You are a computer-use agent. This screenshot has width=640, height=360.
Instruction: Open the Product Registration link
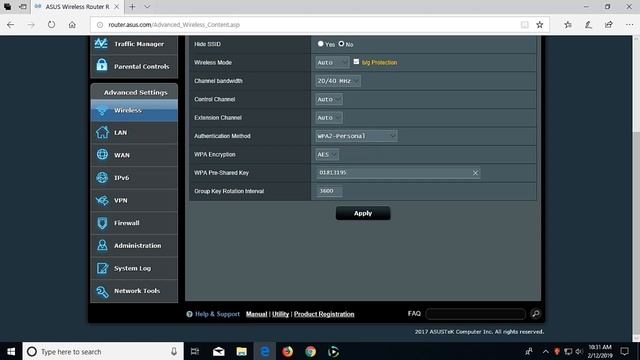(324, 314)
